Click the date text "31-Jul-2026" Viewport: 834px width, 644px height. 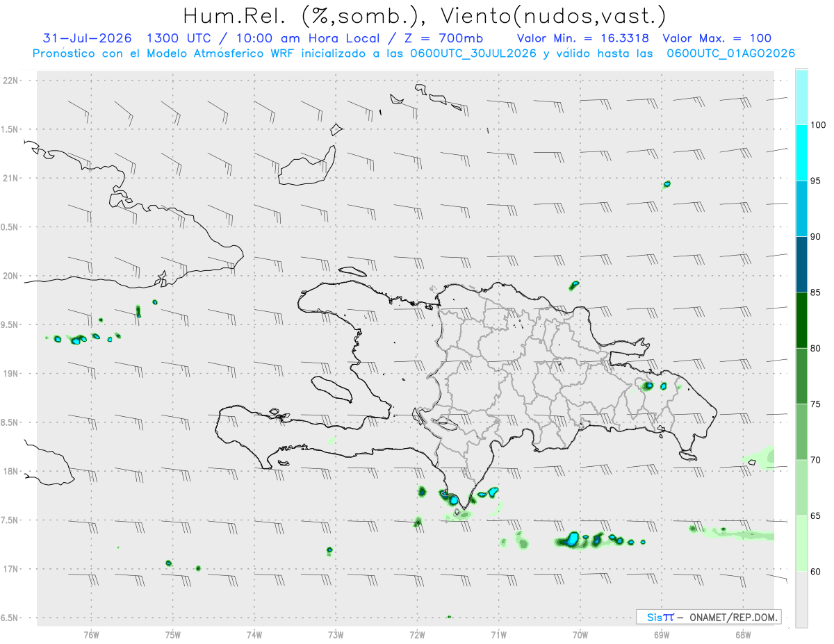[x=88, y=38]
